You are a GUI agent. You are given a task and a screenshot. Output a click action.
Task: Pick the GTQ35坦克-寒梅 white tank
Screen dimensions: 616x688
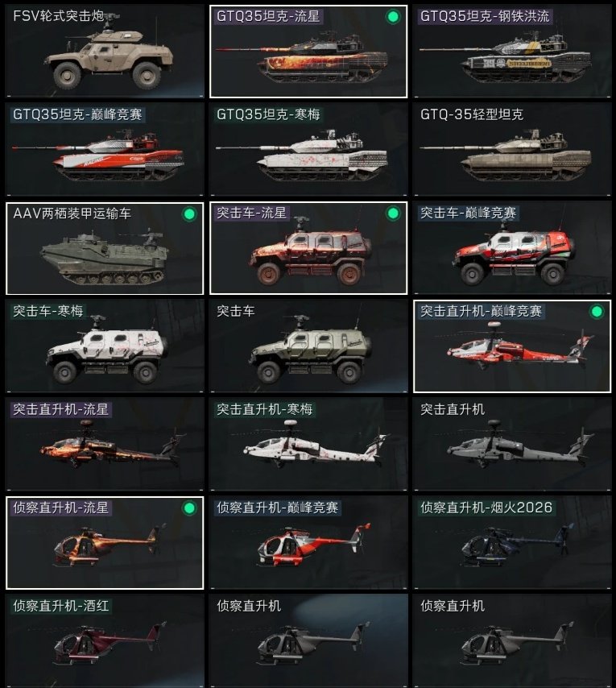[308, 150]
